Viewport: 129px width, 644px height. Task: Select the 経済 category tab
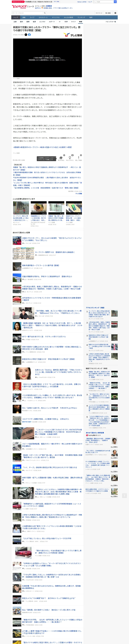(34, 22)
